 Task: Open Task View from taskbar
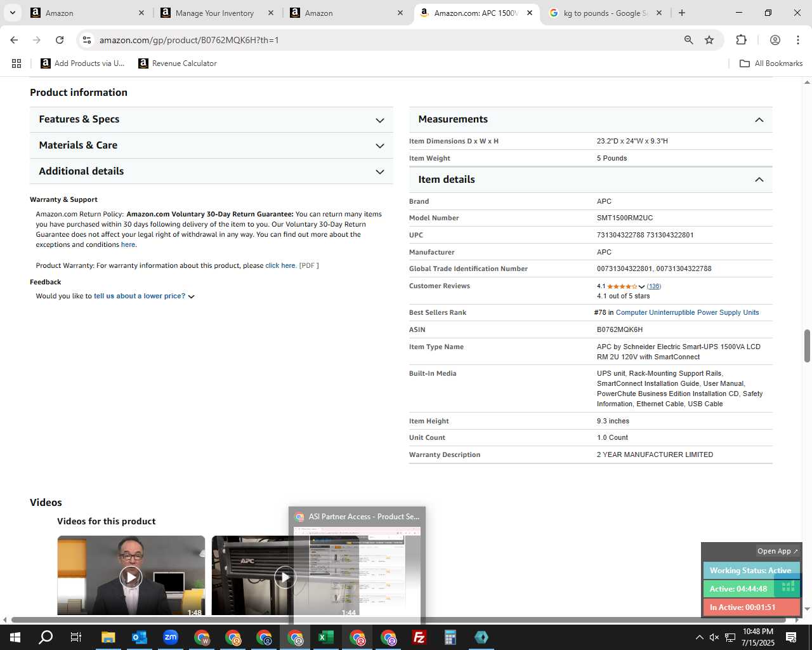(x=76, y=637)
